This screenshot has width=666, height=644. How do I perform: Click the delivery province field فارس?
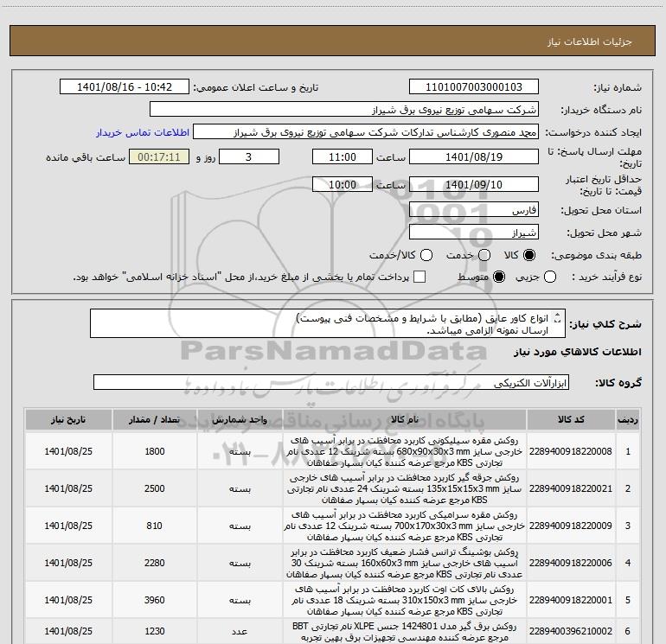point(474,209)
